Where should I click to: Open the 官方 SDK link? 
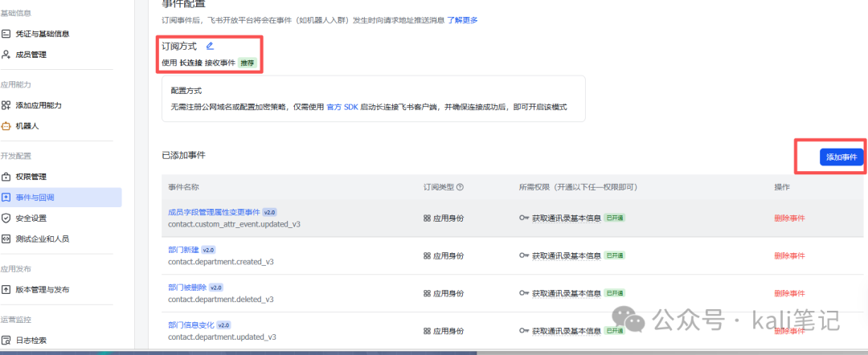point(342,107)
